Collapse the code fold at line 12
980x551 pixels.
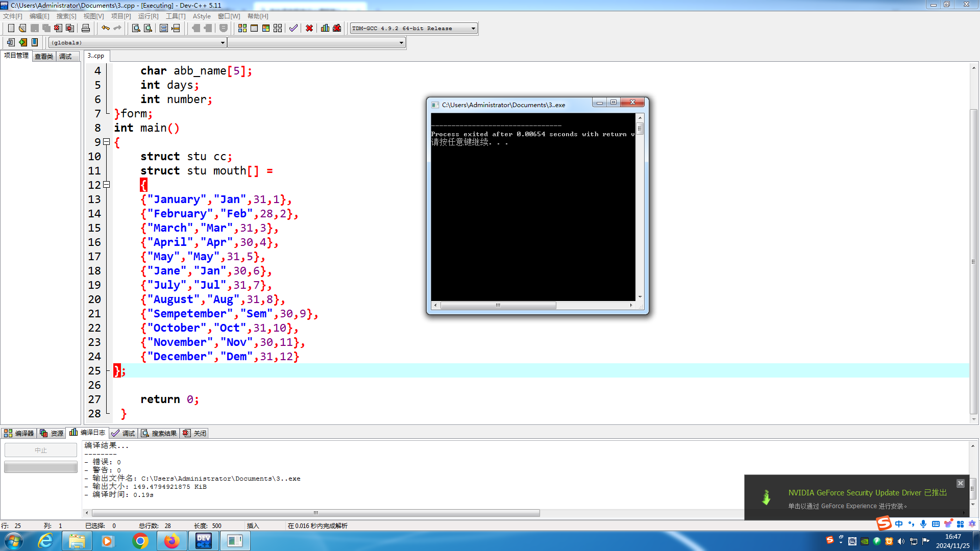click(106, 185)
